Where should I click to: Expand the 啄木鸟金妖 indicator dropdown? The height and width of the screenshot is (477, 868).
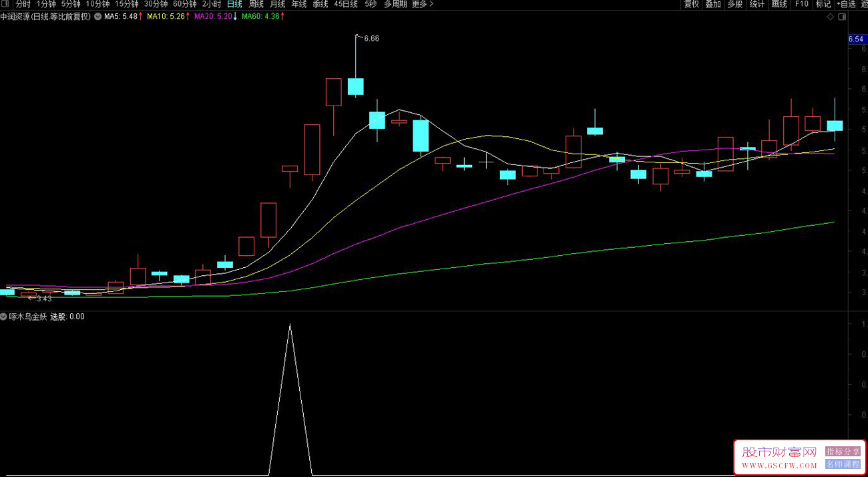3,317
